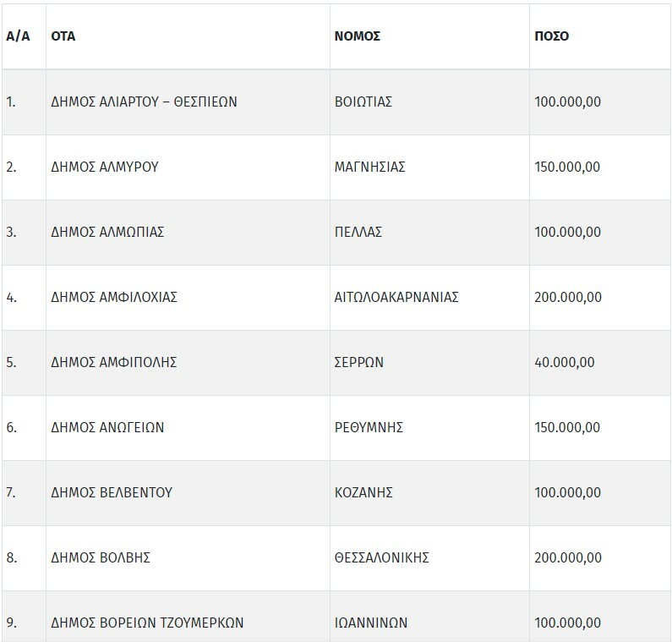This screenshot has width=672, height=642.
Task: Click the ΔΗΜΟΣ ΑΛΜΩΠΙΑΣ entry
Action: [x=108, y=232]
